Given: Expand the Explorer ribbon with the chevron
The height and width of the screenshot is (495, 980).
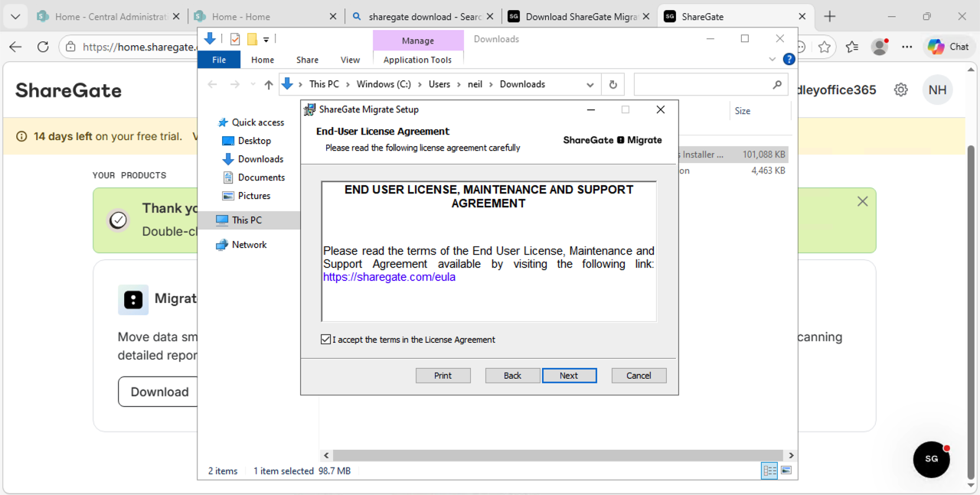Looking at the screenshot, I should (x=773, y=60).
